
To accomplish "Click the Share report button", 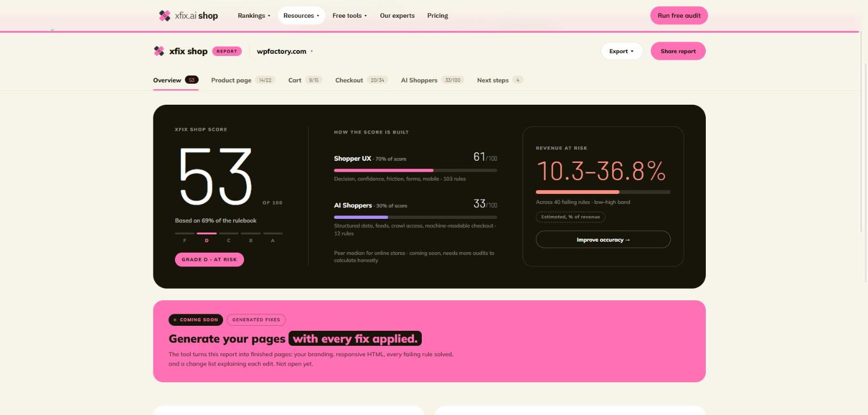I will point(678,51).
